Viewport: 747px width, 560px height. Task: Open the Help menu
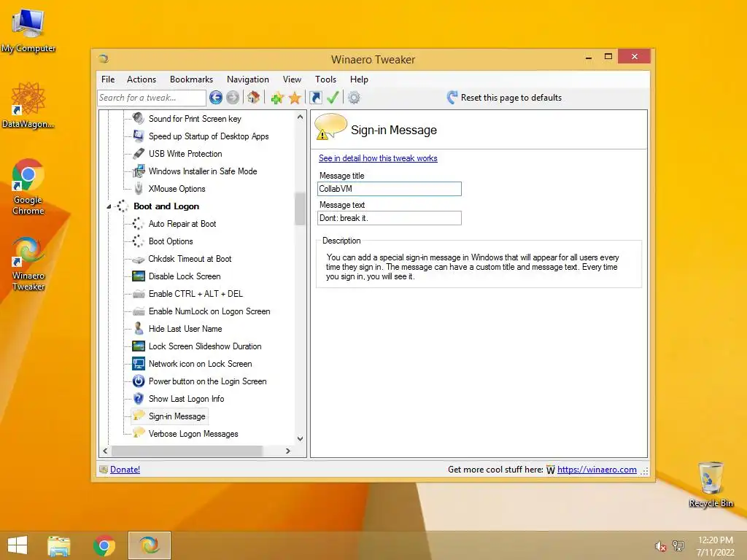(359, 79)
